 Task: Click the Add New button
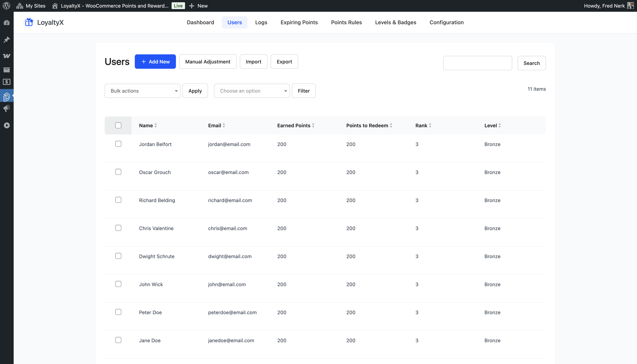[155, 62]
